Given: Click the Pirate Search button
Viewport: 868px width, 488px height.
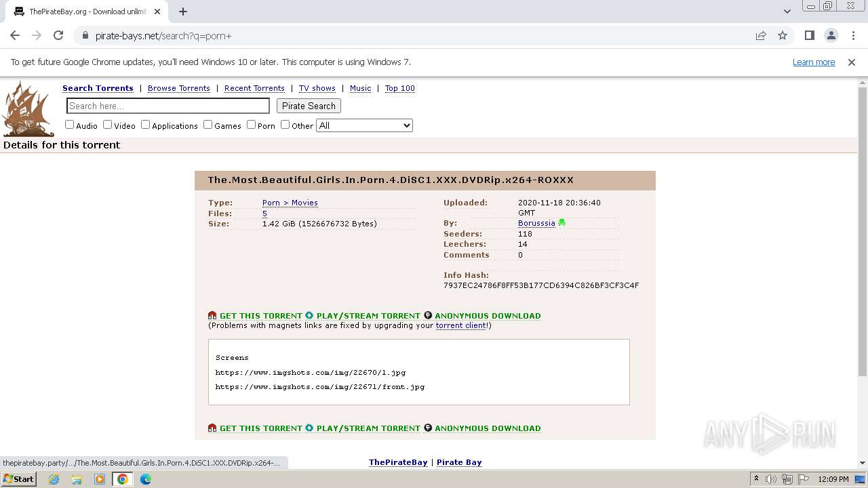Looking at the screenshot, I should pos(309,106).
